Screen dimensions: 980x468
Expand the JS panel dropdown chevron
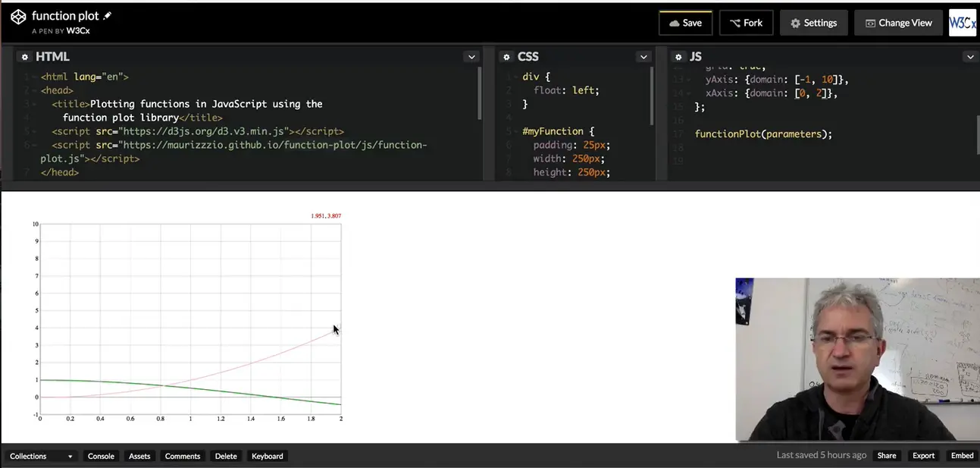click(x=969, y=57)
